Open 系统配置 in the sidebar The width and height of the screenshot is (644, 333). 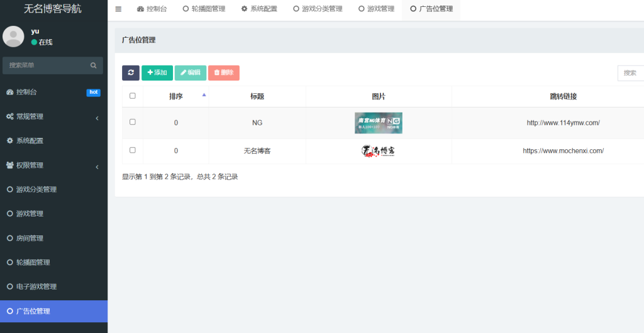click(x=53, y=141)
